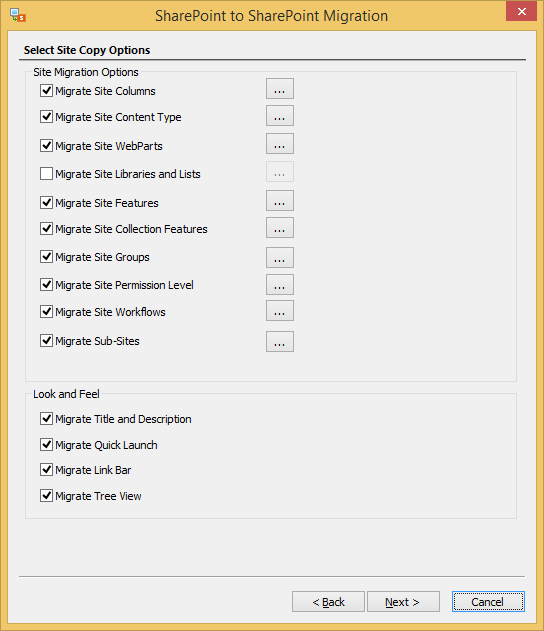Open ellipsis options for Site Content Type
This screenshot has width=544, height=631.
(x=280, y=115)
